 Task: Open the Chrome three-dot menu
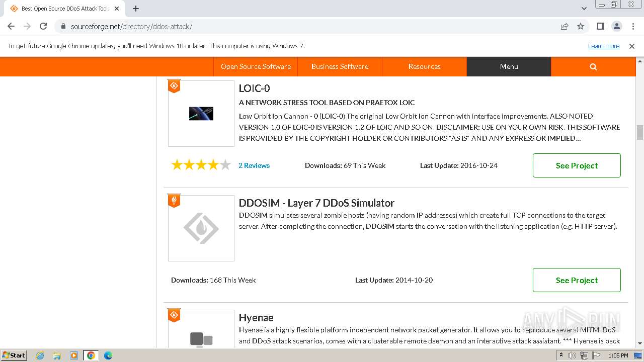[632, 26]
